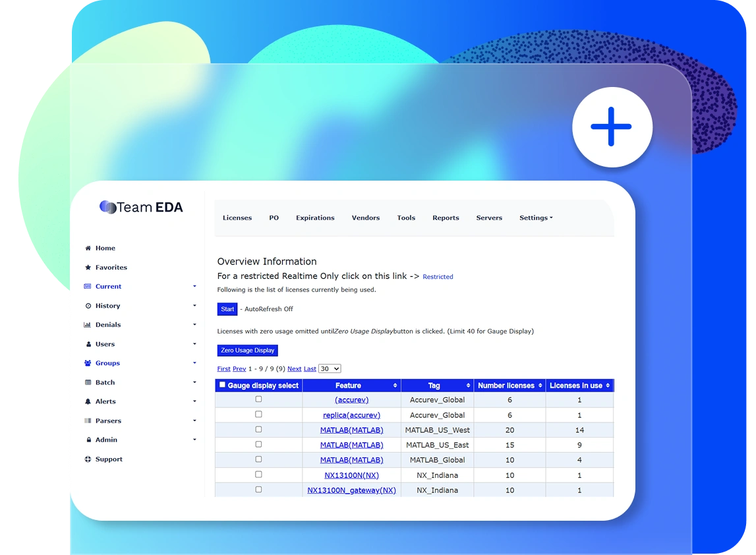Go to Prev page link
The image size is (756, 555).
(239, 369)
